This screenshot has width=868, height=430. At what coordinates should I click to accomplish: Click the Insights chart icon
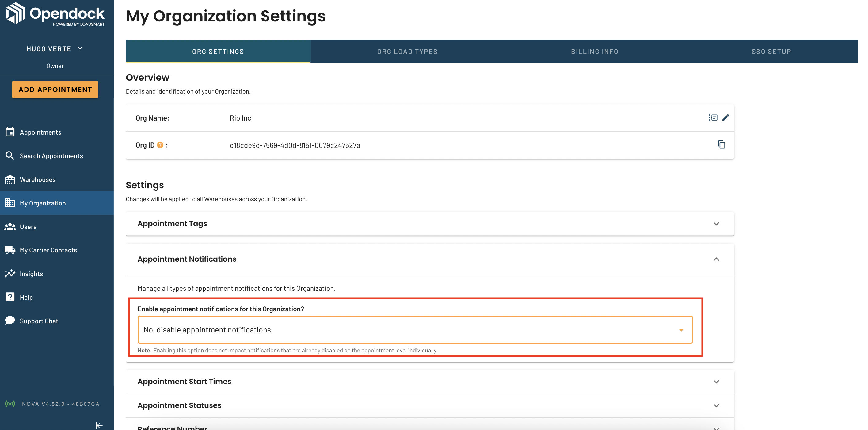tap(10, 273)
